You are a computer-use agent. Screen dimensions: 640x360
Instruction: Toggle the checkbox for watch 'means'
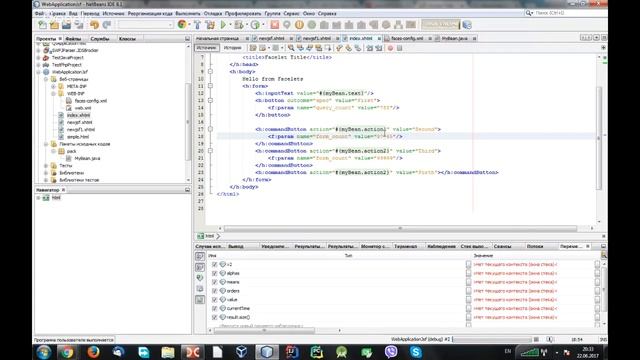coord(214,282)
